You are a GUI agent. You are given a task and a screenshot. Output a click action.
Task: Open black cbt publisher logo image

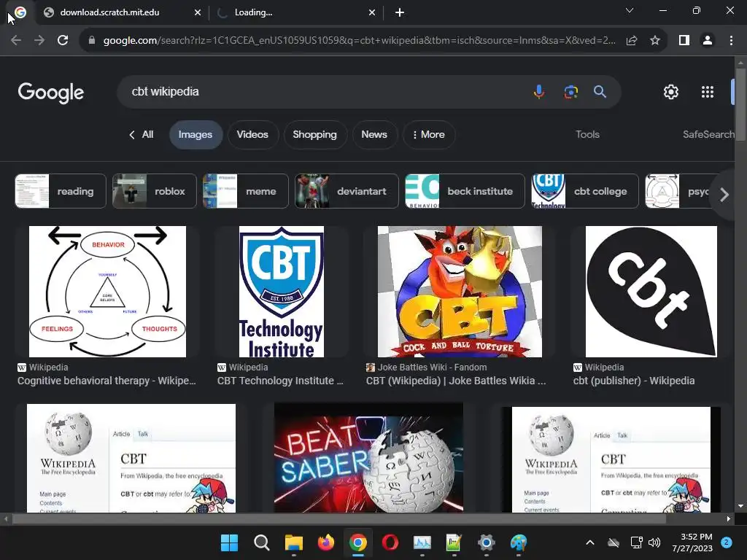651,292
